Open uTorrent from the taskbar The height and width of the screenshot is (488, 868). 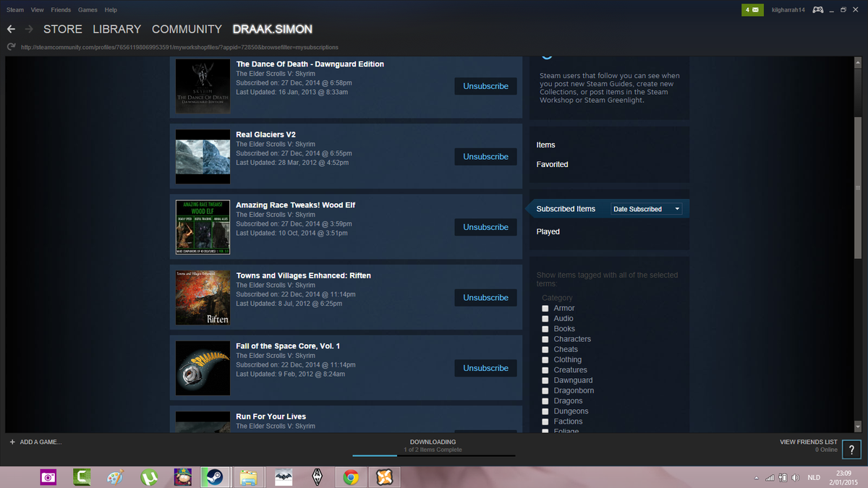pyautogui.click(x=149, y=477)
